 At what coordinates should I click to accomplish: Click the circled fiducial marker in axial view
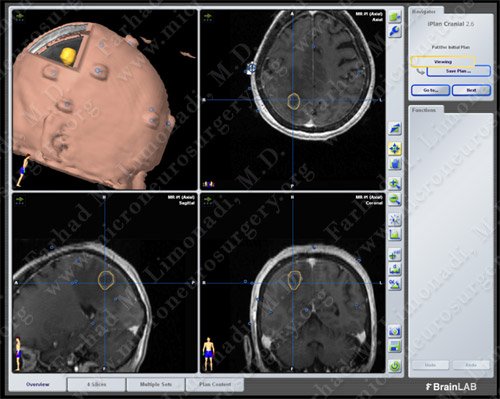click(x=252, y=68)
